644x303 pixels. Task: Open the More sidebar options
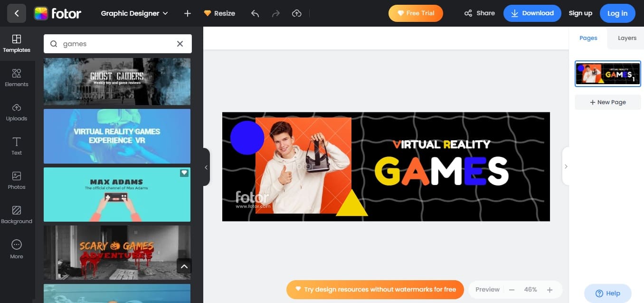pos(17,249)
